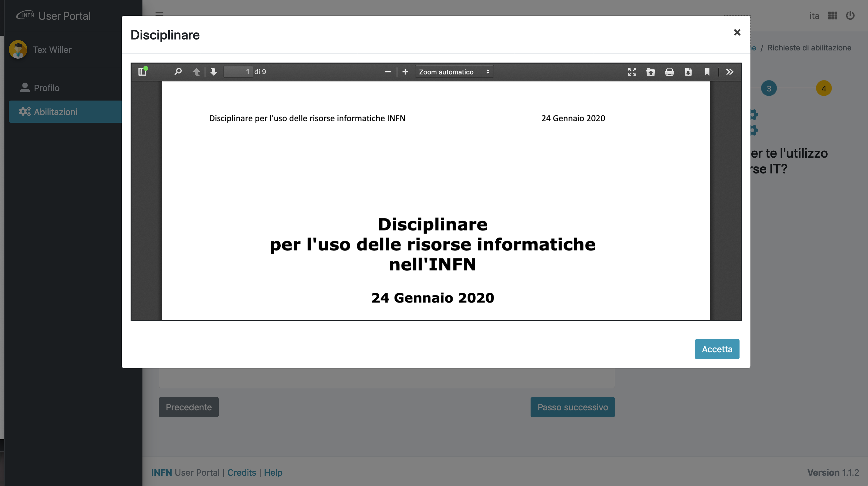Toggle the hamburger sidebar menu
The image size is (868, 486).
click(159, 14)
